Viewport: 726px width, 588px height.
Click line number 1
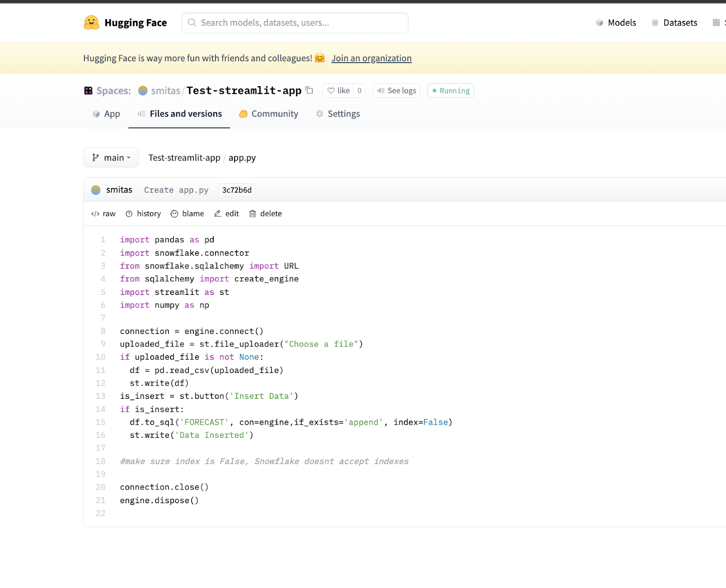[x=103, y=240]
